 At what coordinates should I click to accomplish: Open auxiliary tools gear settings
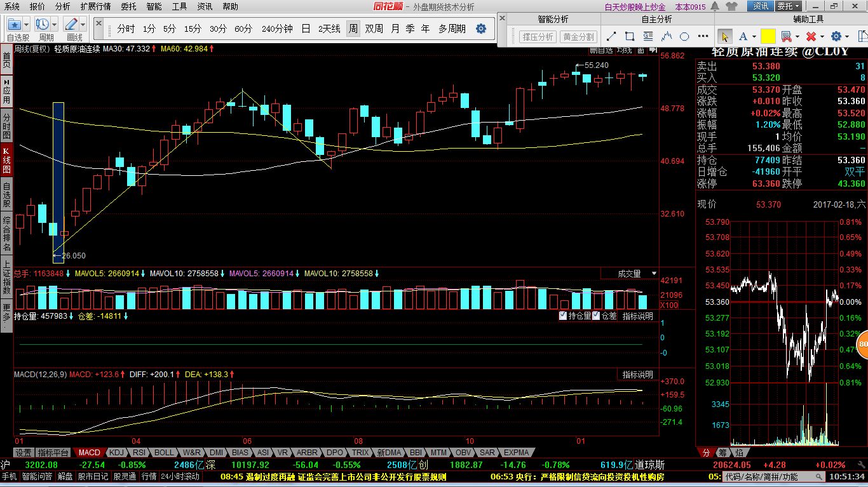(x=836, y=36)
